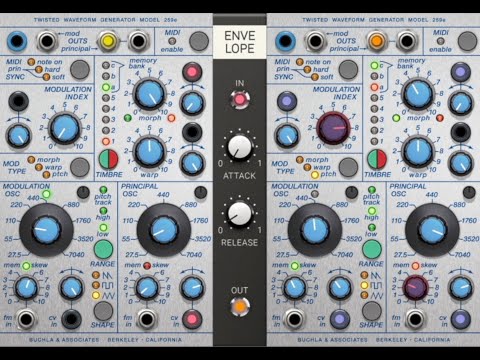Click the ENVELOPE module title label
The image size is (480, 360).
click(x=240, y=42)
